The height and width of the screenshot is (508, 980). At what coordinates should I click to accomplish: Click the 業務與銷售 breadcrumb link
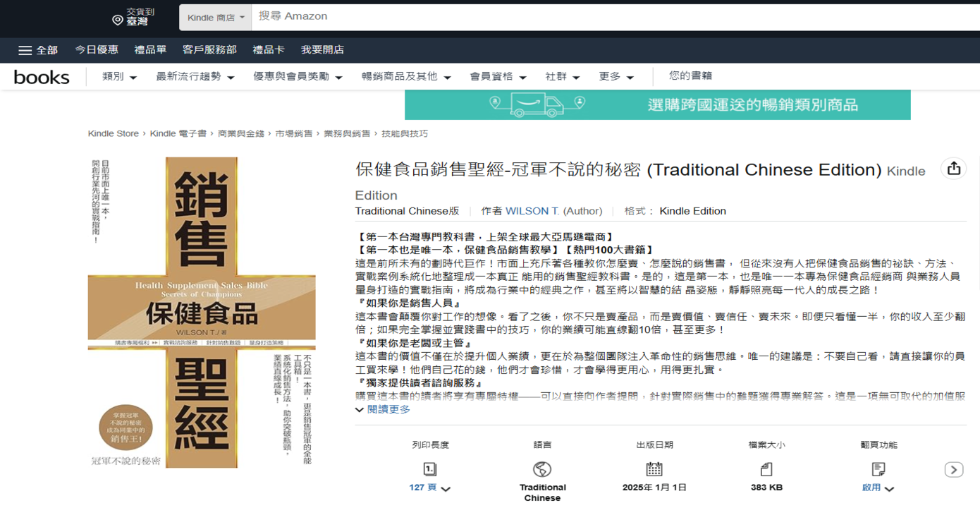coord(347,133)
